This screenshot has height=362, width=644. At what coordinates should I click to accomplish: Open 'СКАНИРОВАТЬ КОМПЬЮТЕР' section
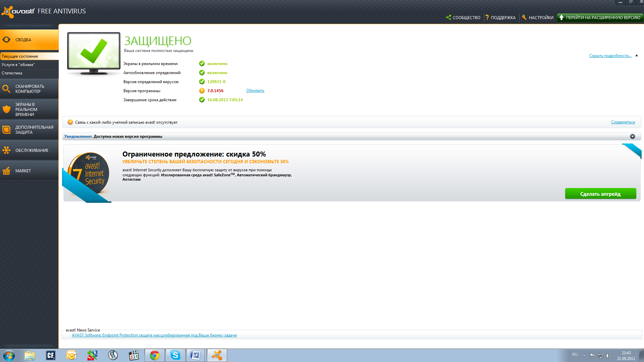pyautogui.click(x=29, y=89)
